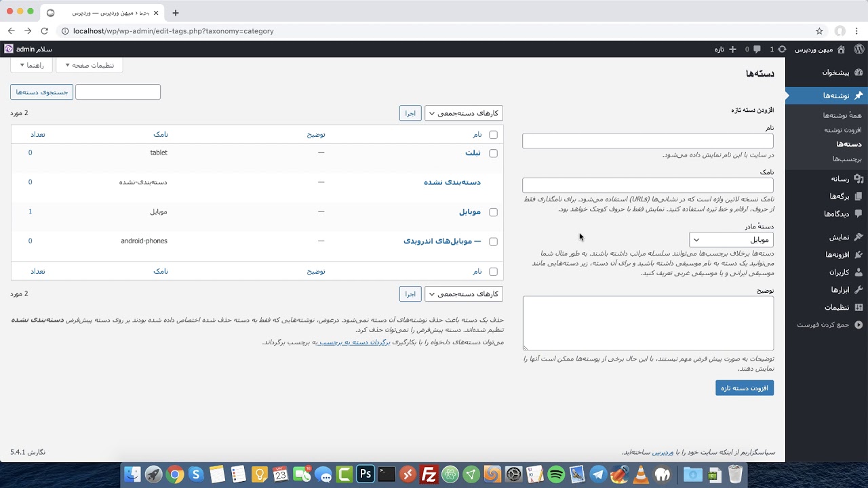
Task: Click the ابزارها tools wrench icon
Action: (x=859, y=289)
